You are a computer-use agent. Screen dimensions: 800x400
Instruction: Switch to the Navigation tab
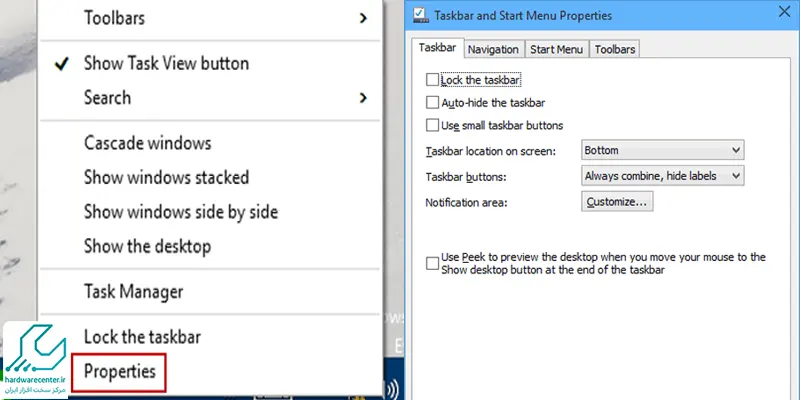pos(493,49)
